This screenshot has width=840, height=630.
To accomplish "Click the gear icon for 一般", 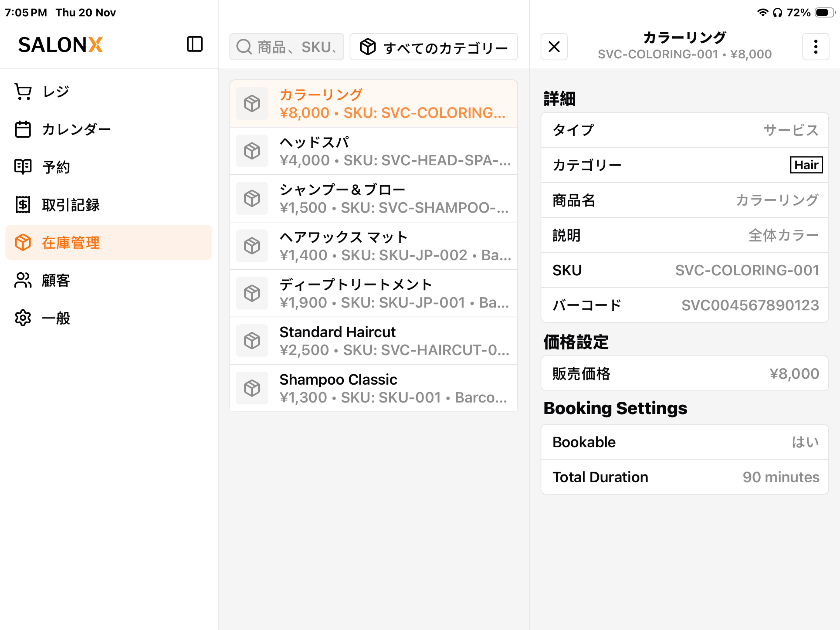I will click(x=23, y=318).
